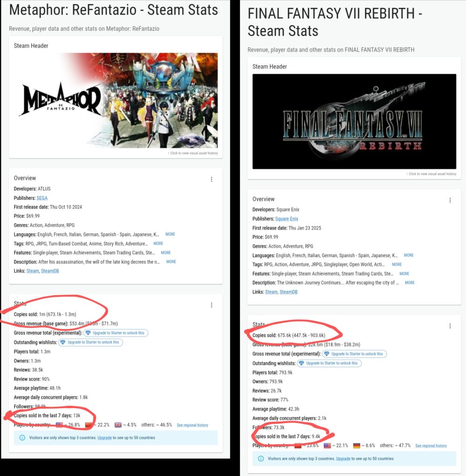Click diamond icon in Final Fantasy Outstanding wishlists upgrade
466x476 pixels.
pyautogui.click(x=301, y=363)
